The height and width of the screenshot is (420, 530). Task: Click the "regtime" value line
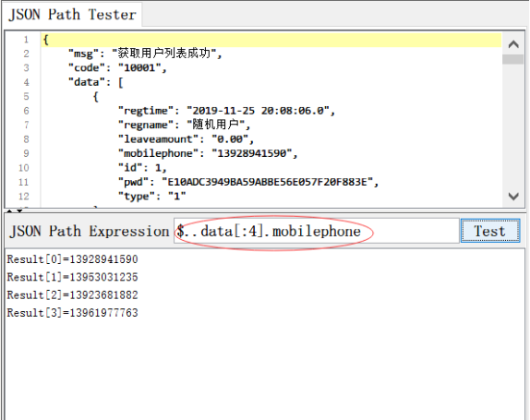[x=226, y=111]
